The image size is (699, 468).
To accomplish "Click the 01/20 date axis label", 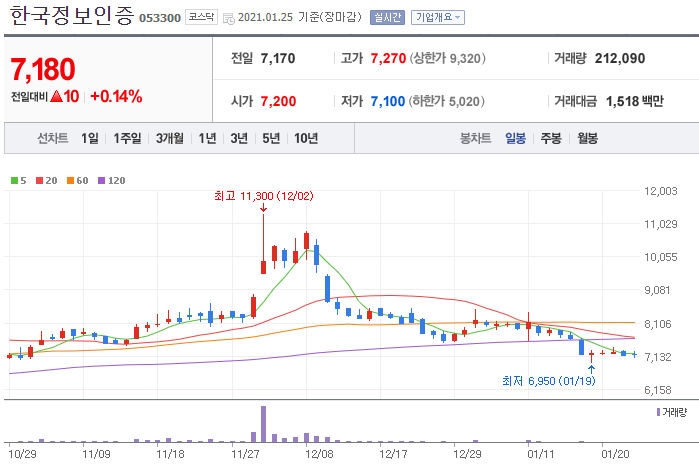I will [x=615, y=454].
